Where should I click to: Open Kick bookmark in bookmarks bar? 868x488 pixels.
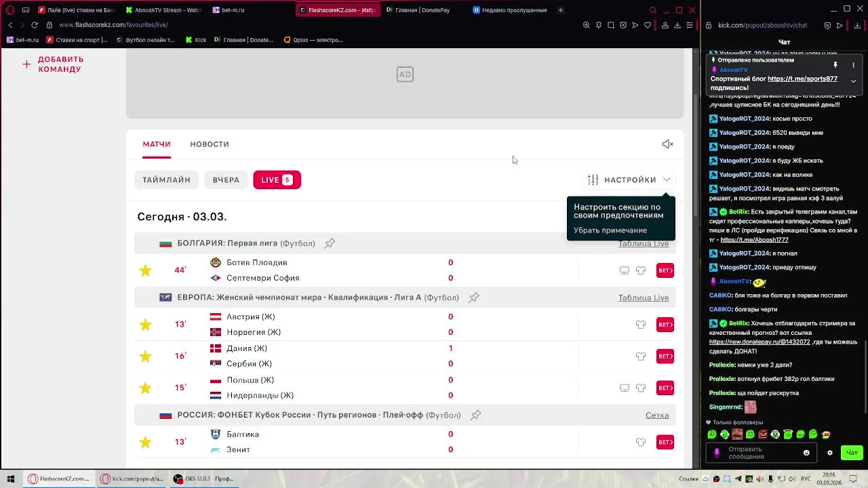196,40
